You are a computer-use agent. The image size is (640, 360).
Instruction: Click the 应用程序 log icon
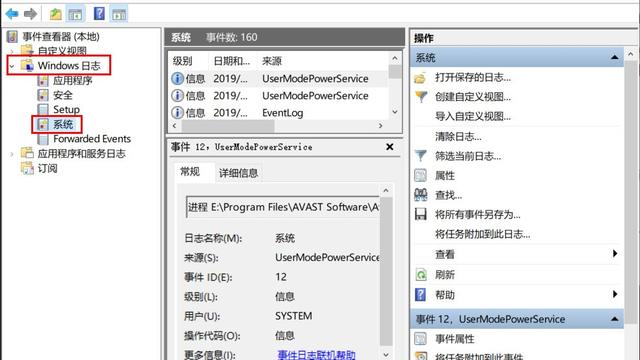[43, 80]
